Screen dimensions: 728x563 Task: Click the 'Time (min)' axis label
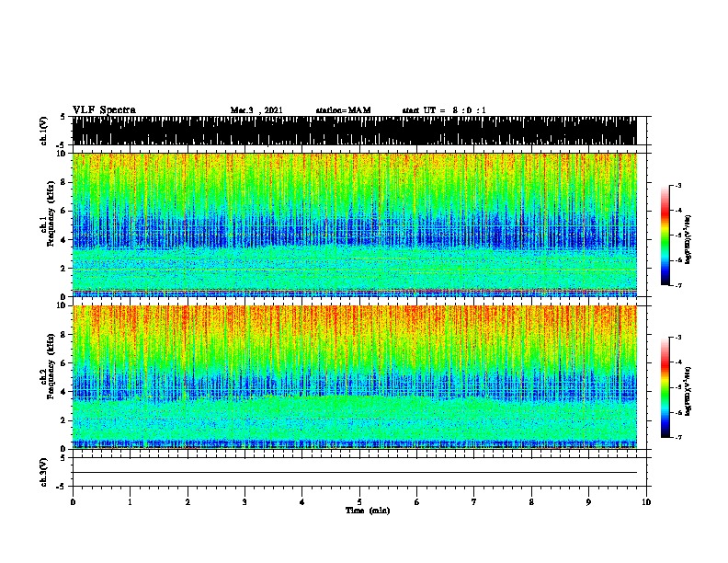tap(368, 511)
